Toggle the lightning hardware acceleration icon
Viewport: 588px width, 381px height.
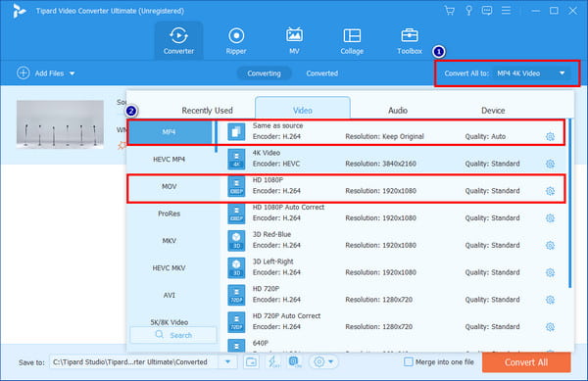[x=273, y=361]
